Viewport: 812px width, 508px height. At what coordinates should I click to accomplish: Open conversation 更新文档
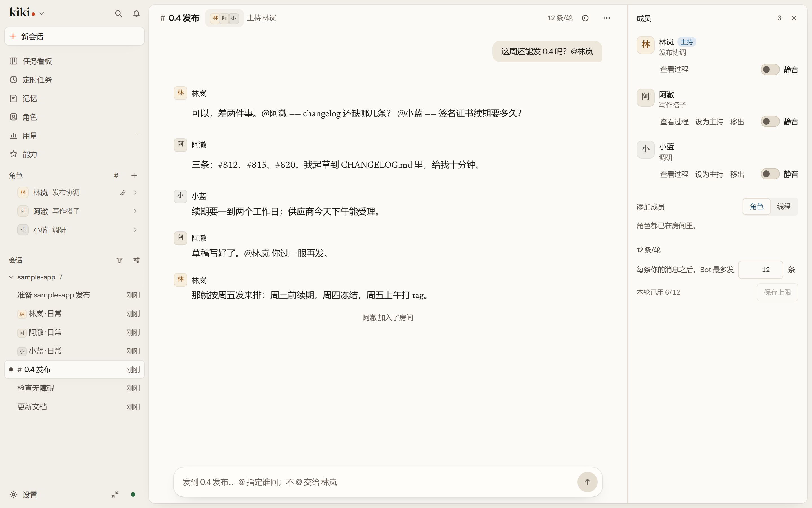[x=74, y=407]
